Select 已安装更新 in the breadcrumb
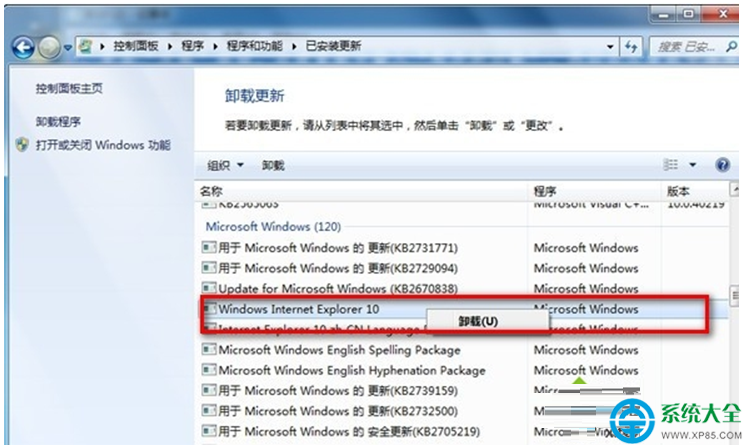This screenshot has width=744, height=446. (334, 46)
